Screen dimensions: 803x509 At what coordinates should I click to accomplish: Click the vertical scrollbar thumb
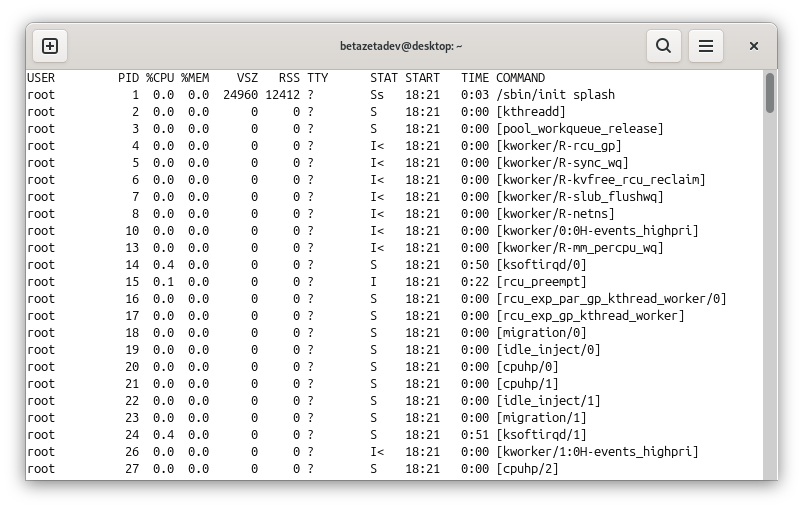[x=769, y=92]
